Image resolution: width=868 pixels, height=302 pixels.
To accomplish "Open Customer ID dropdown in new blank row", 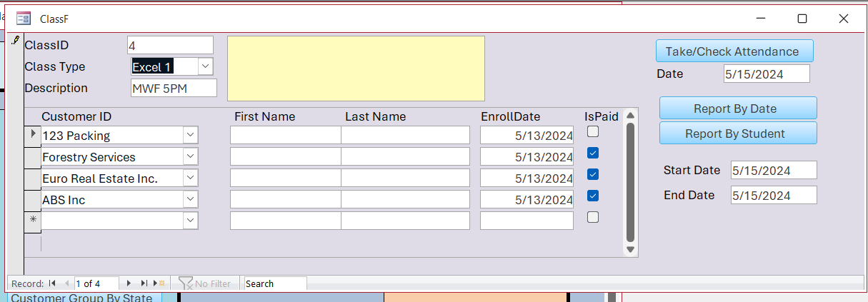I will point(190,221).
